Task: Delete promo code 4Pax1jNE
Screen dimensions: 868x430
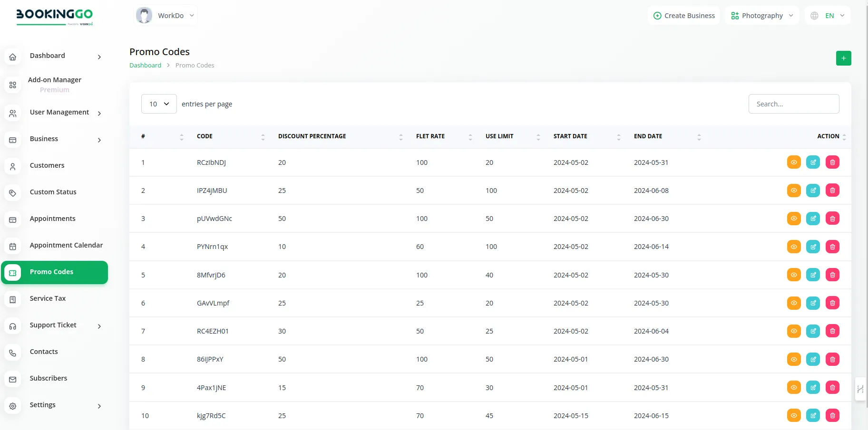Action: [x=832, y=388]
